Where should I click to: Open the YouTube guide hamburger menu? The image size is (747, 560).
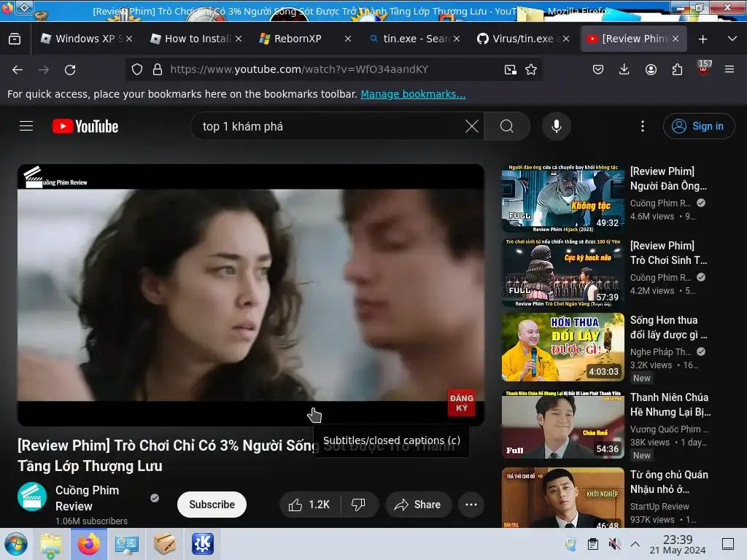click(x=26, y=126)
